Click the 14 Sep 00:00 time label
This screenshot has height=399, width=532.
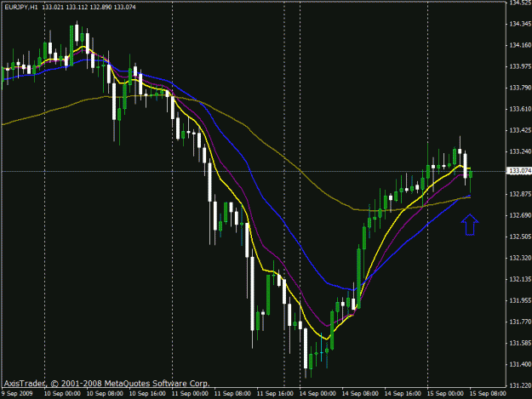317,394
